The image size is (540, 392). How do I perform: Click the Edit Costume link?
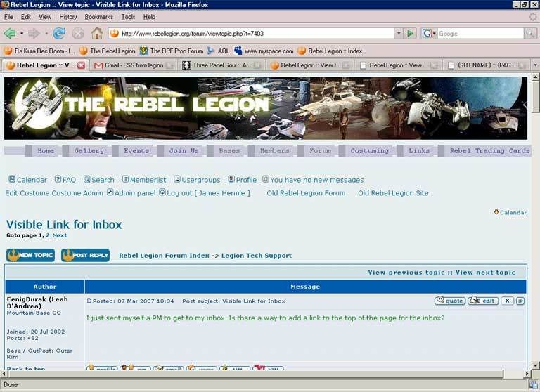click(x=27, y=193)
